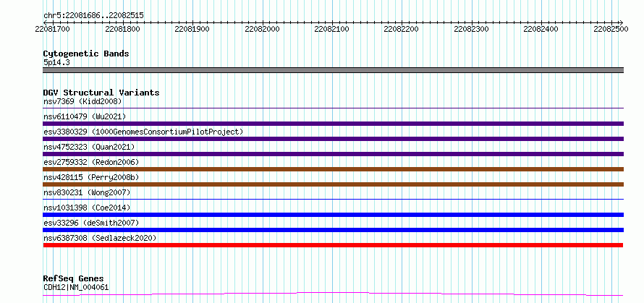The image size is (644, 303).
Task: Open variant esv33296 (deSmith2007) label
Action: [x=91, y=223]
